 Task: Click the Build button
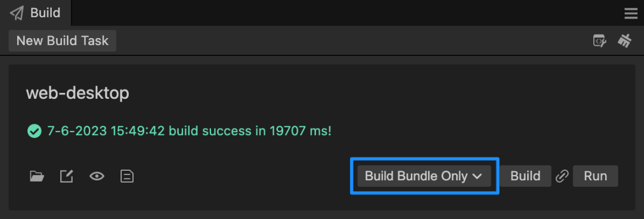pos(525,176)
